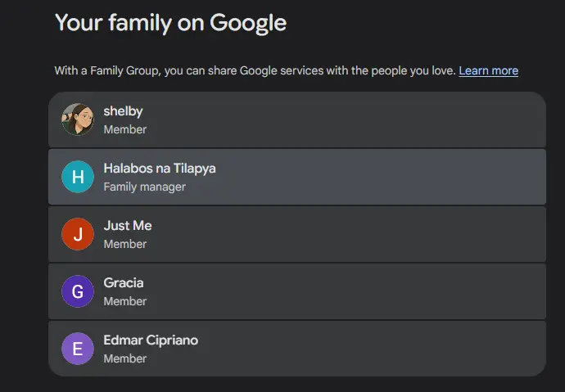Click shelby's profile photo avatar
Viewport: 565px width, 392px height.
(78, 119)
